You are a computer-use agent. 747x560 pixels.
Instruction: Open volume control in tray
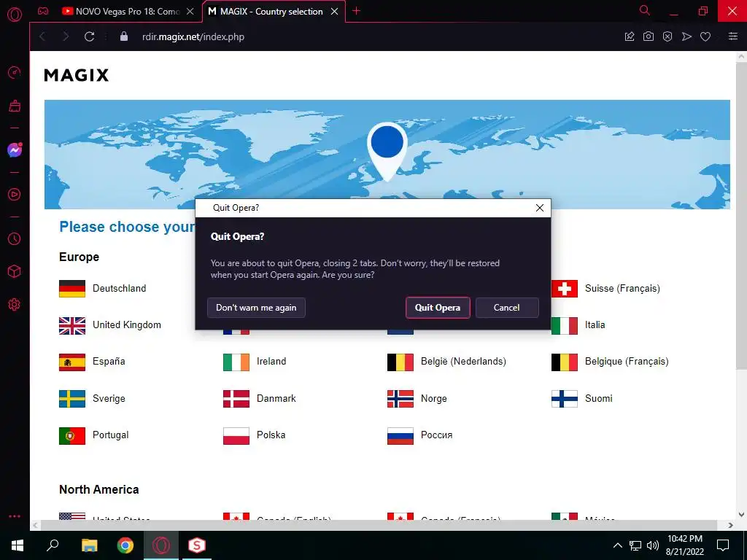[653, 545]
